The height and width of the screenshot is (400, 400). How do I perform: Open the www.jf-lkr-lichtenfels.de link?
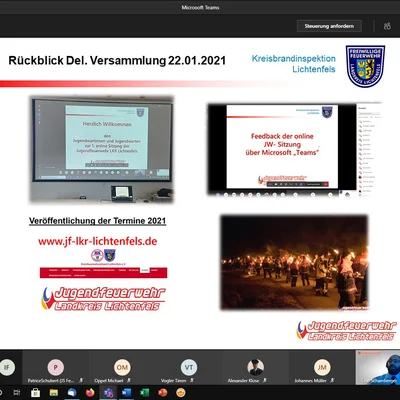98,241
